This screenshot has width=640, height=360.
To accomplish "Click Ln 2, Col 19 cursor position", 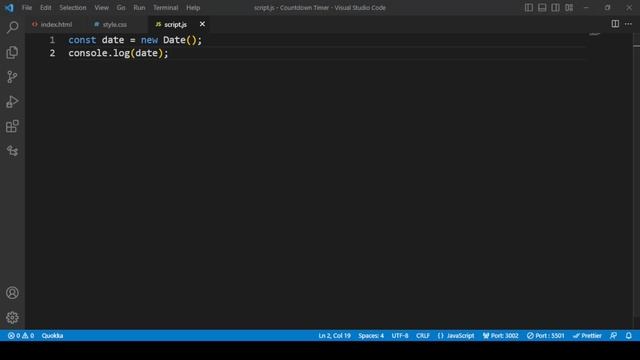I will (x=334, y=336).
